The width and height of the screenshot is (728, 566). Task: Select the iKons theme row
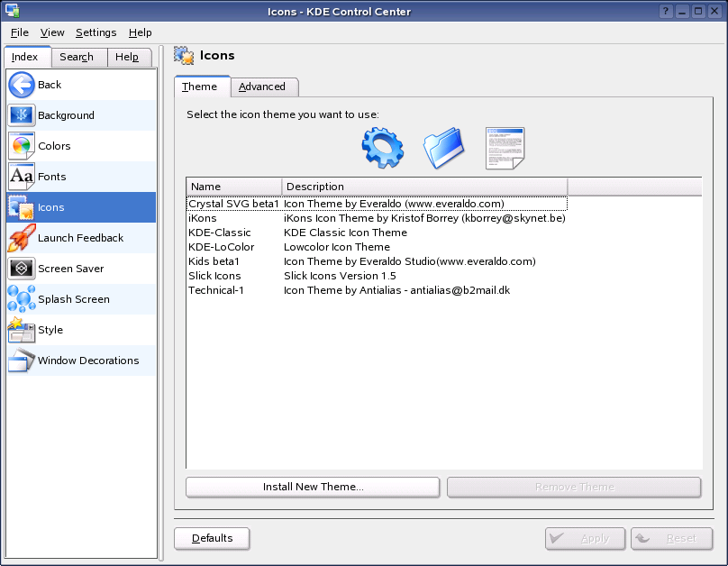377,218
